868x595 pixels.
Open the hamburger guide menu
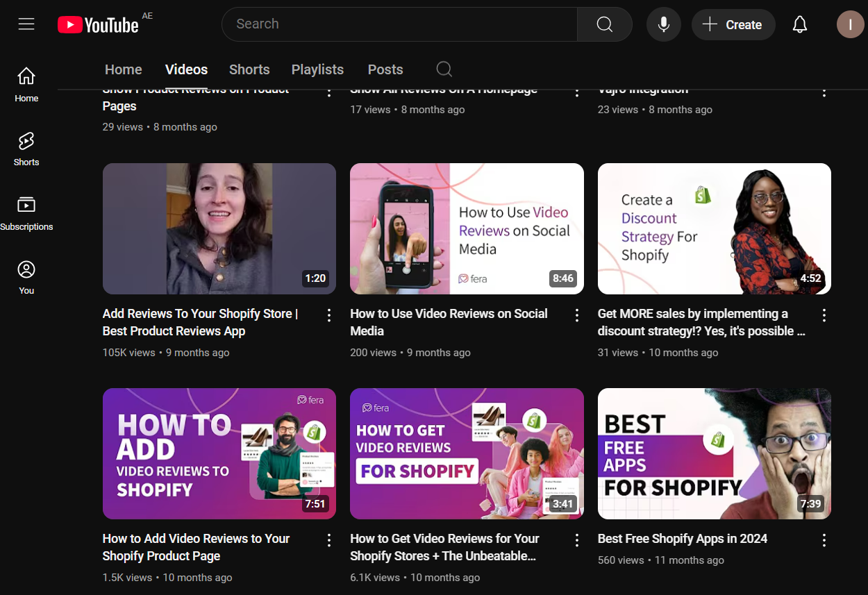click(x=26, y=24)
